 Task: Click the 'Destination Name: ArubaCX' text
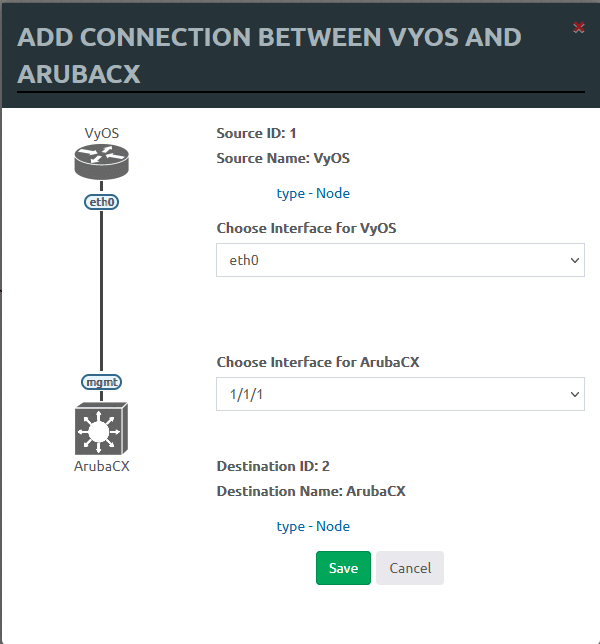pyautogui.click(x=310, y=491)
